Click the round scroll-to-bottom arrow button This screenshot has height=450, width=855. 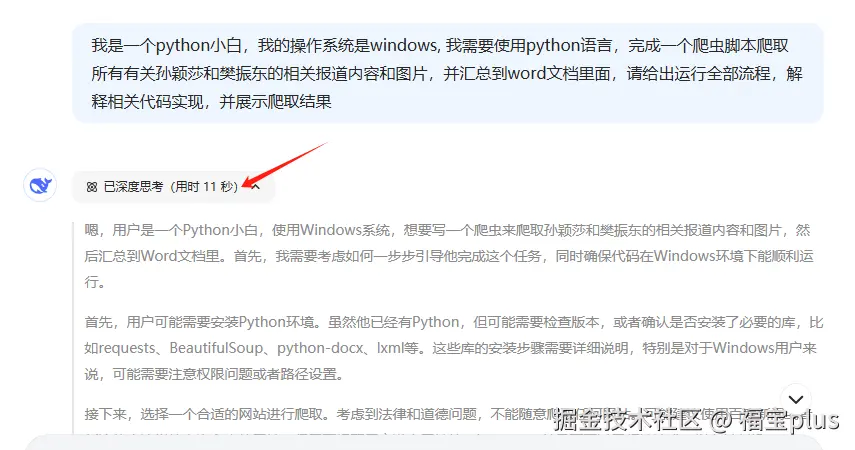[x=796, y=399]
